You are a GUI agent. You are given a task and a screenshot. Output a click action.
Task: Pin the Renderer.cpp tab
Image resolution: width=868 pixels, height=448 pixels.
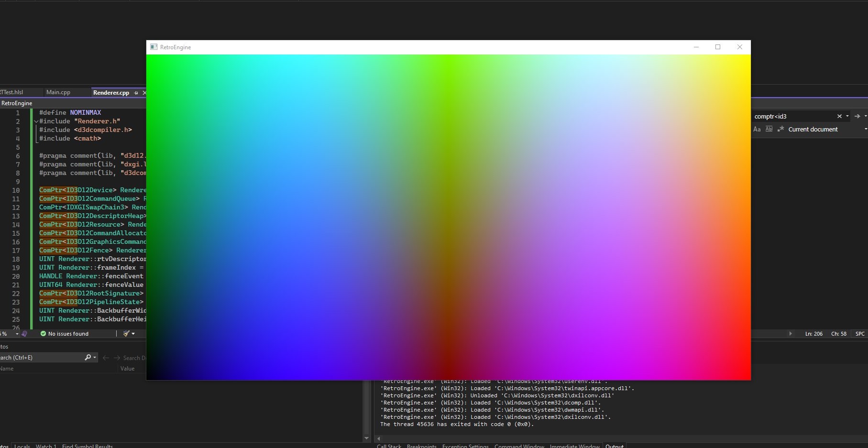pyautogui.click(x=136, y=93)
